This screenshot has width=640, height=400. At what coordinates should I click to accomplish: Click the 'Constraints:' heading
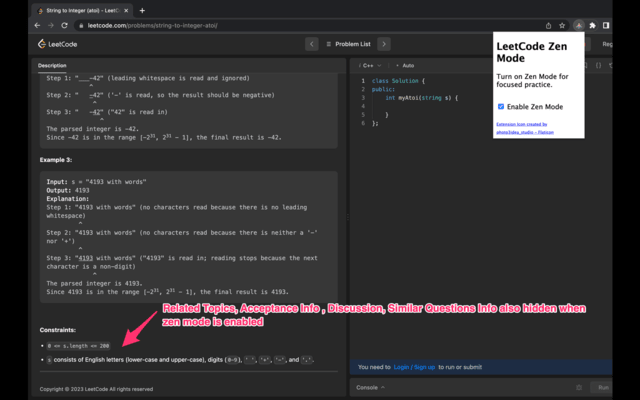58,330
